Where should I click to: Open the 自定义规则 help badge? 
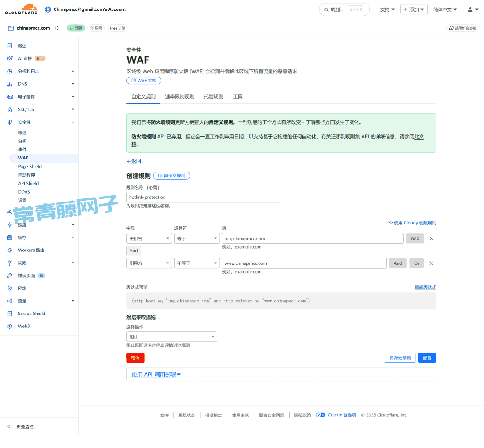coord(172,176)
